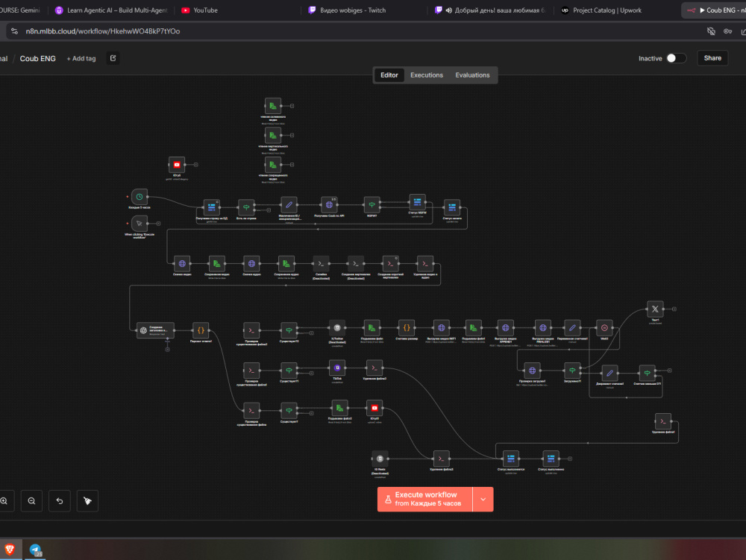
Task: Open the 'Проверка загрузки' HTTP node
Action: click(x=533, y=371)
